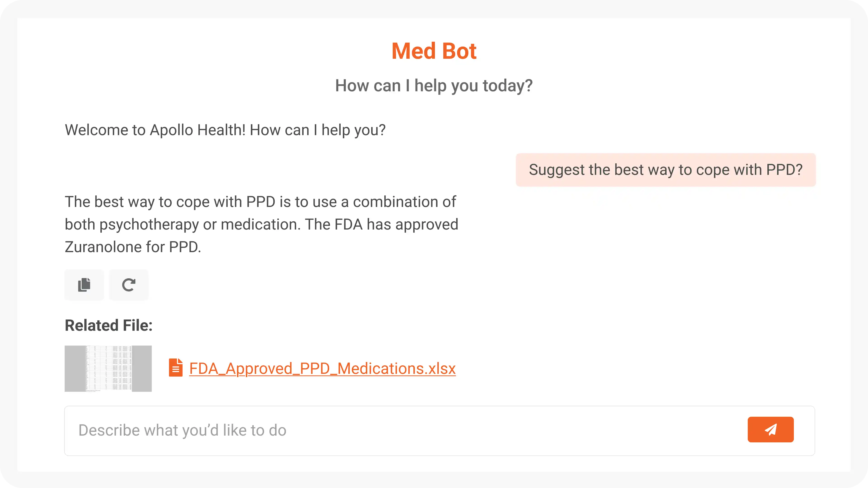
Task: Click 'Apollo Health!' in the welcome text
Action: point(198,130)
